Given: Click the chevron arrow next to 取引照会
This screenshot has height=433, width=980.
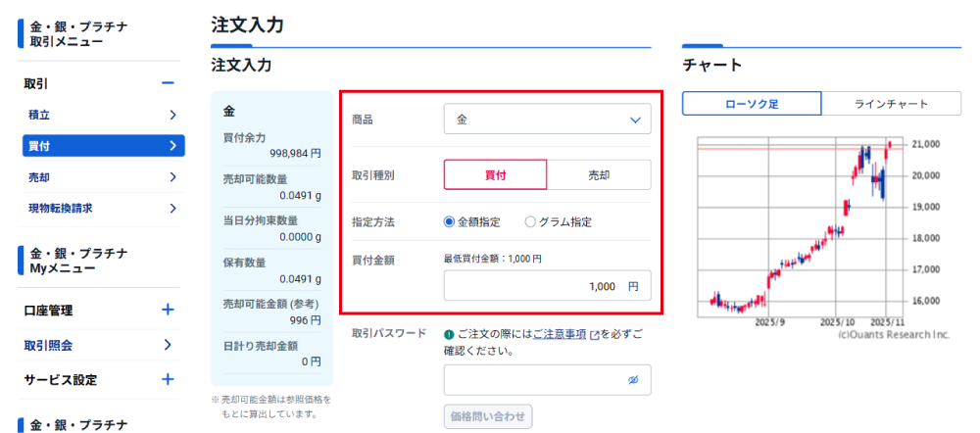Looking at the screenshot, I should (168, 345).
